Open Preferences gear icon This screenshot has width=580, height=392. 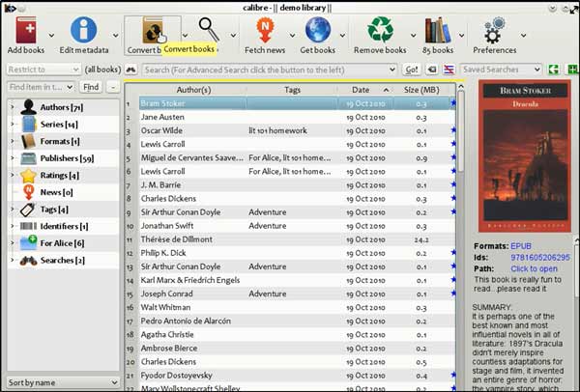pos(494,30)
